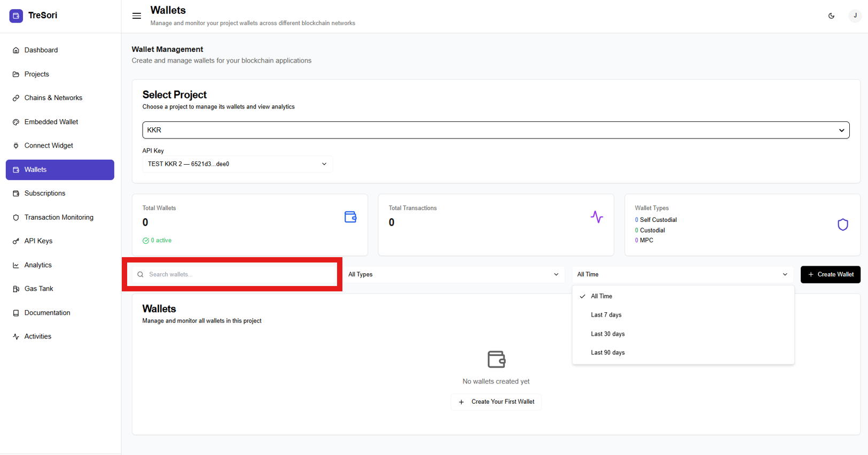Open the All Types filter dropdown
The width and height of the screenshot is (868, 455).
(453, 274)
